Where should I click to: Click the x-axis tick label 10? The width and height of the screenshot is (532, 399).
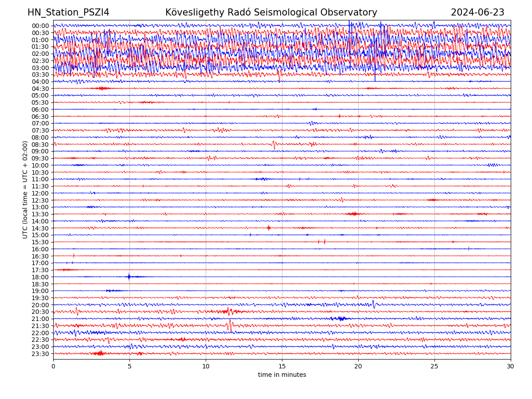[206, 366]
